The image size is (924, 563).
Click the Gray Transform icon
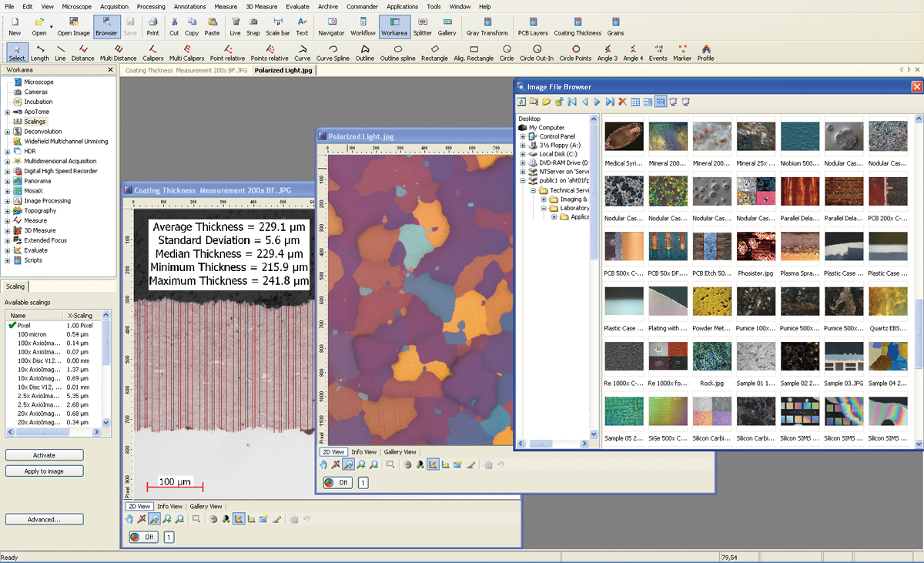(x=487, y=22)
